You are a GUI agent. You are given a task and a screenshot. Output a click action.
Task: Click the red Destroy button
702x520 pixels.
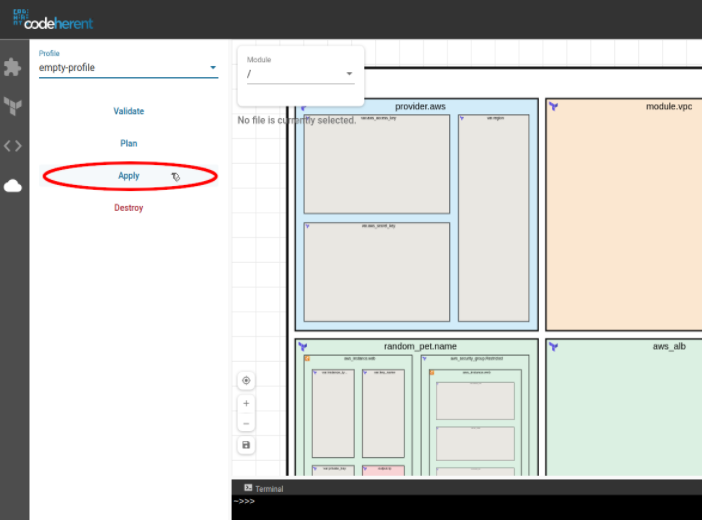pos(128,208)
